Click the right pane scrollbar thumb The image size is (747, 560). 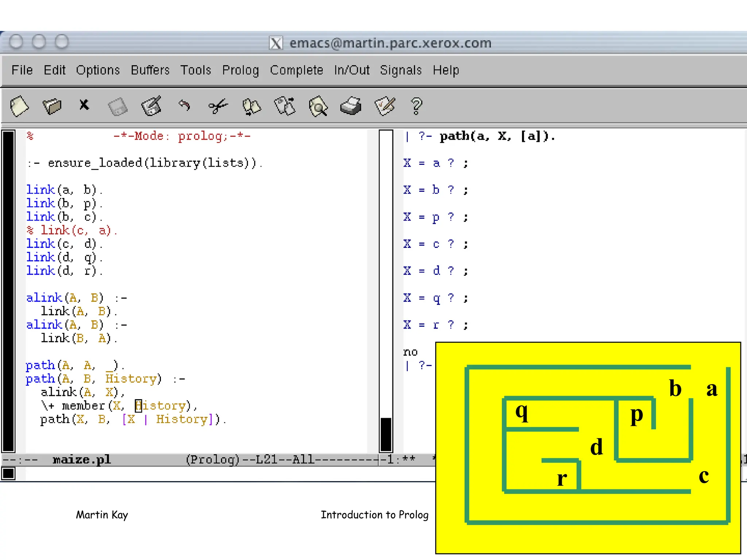386,435
